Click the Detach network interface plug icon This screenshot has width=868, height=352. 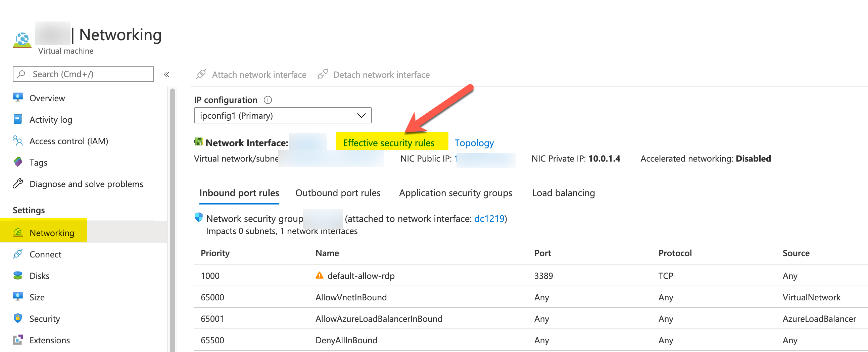tap(323, 74)
